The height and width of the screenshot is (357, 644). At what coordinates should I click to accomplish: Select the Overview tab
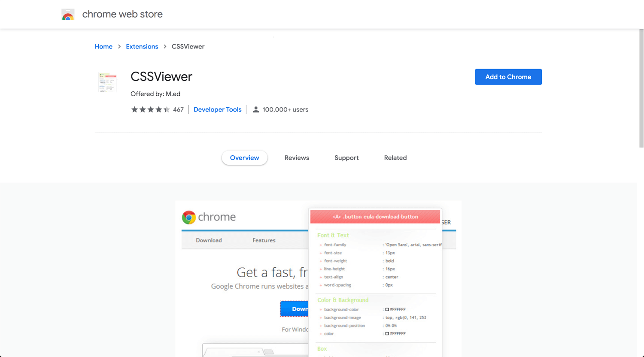click(244, 158)
